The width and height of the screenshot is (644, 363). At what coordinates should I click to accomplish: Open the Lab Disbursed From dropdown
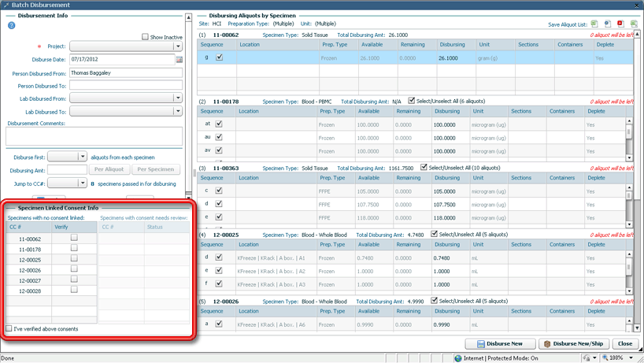point(178,98)
